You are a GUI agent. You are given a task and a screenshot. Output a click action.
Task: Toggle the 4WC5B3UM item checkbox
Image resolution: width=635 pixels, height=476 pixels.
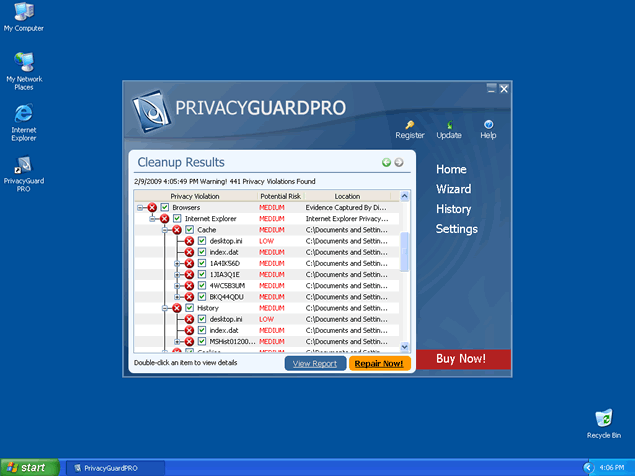202,285
